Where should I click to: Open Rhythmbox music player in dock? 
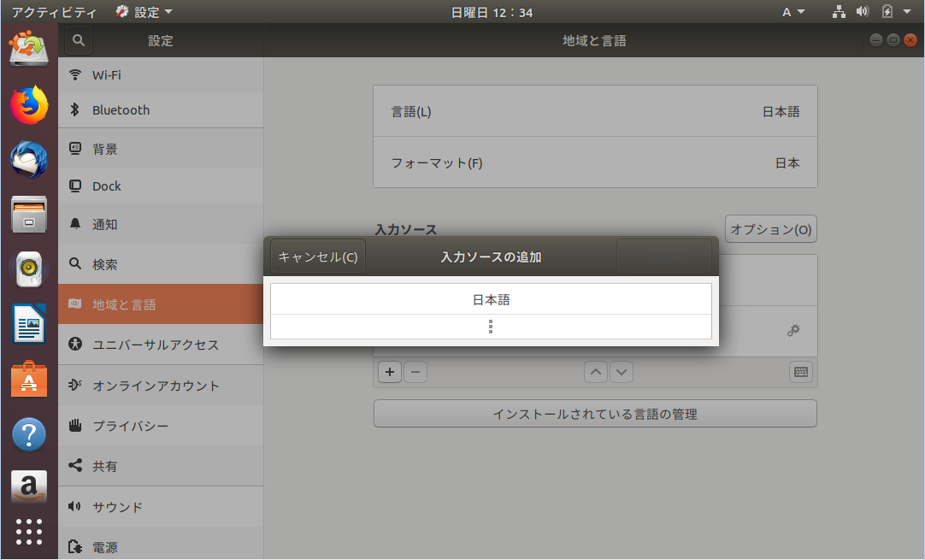(29, 269)
